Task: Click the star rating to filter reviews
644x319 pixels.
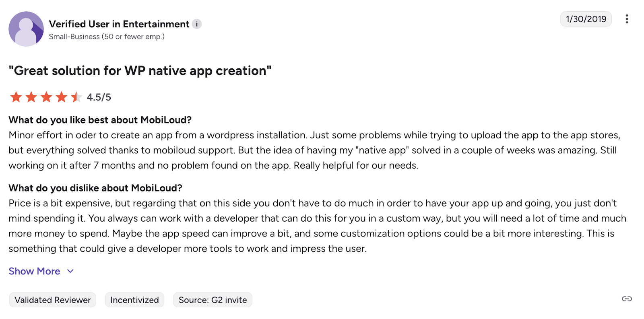Action: 46,97
